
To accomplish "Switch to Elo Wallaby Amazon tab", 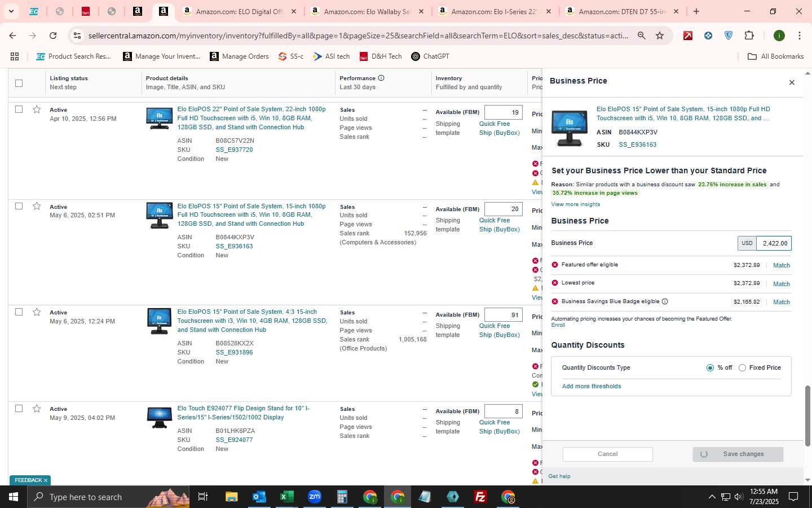I will [x=367, y=11].
